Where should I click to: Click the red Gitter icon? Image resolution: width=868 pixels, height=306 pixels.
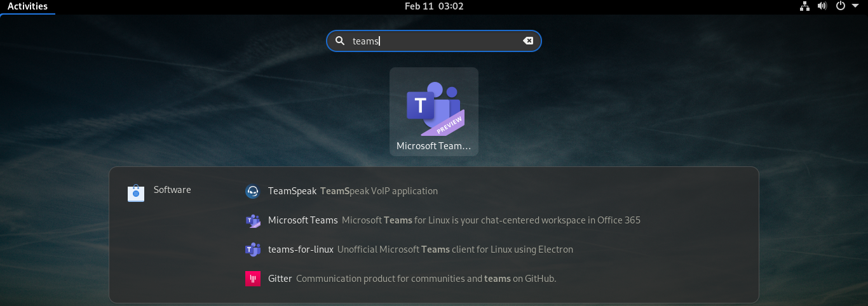[253, 279]
